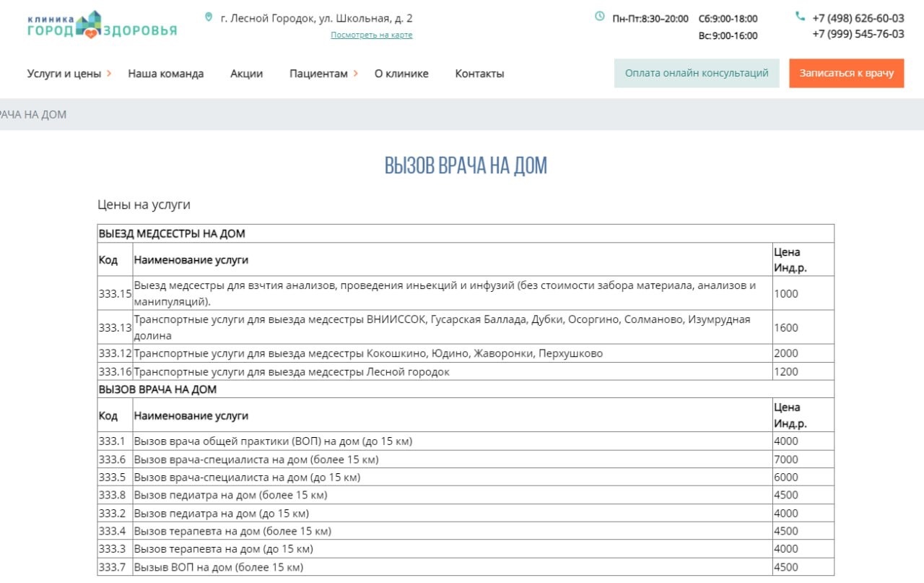
Task: Click the Записаться к врачу button
Action: (847, 73)
